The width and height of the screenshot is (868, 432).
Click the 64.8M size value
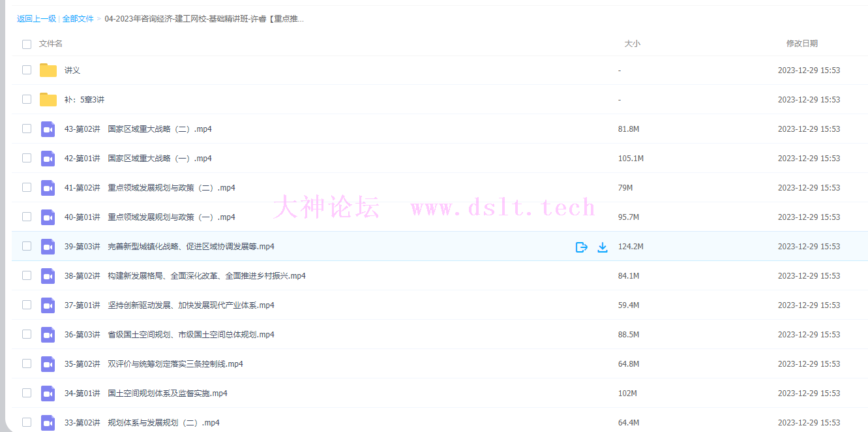pyautogui.click(x=629, y=364)
